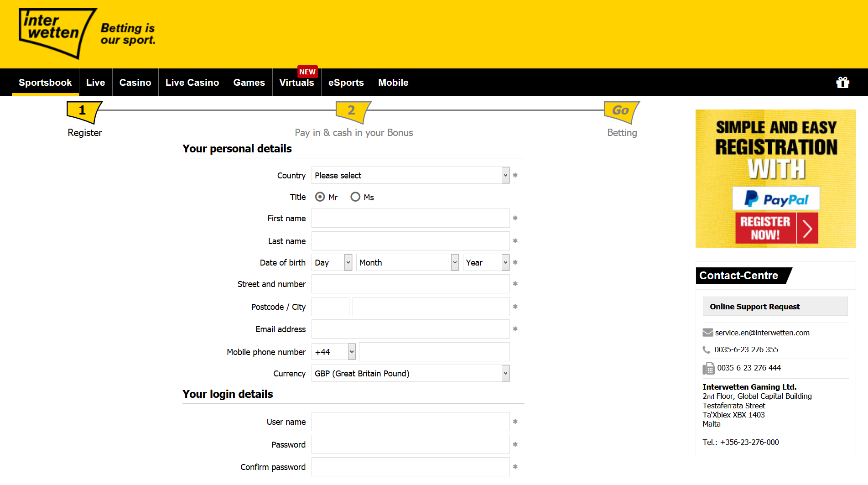The image size is (868, 485).
Task: Click the fax machine icon
Action: click(x=708, y=368)
